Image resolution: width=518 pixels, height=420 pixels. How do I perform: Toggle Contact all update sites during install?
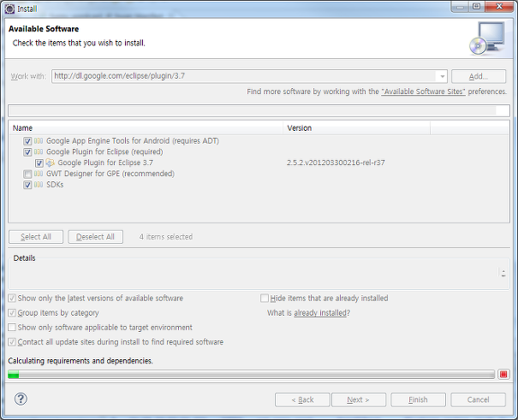[12, 342]
